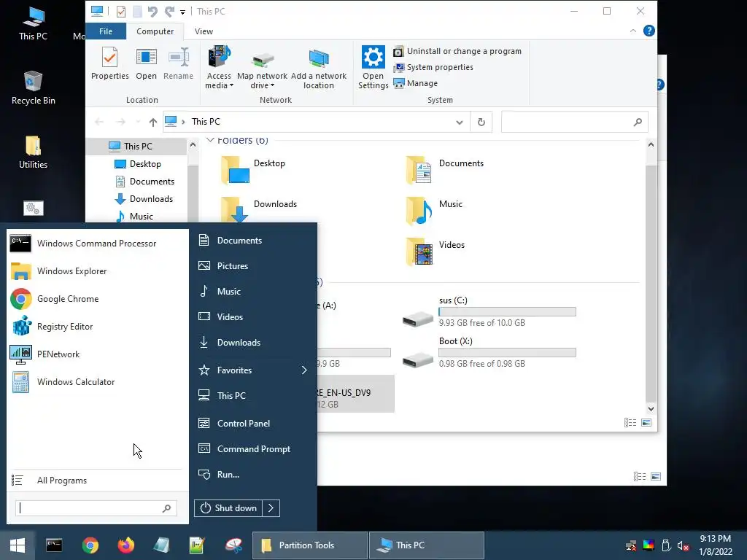
Task: Collapse the Folders group header
Action: tap(210, 140)
